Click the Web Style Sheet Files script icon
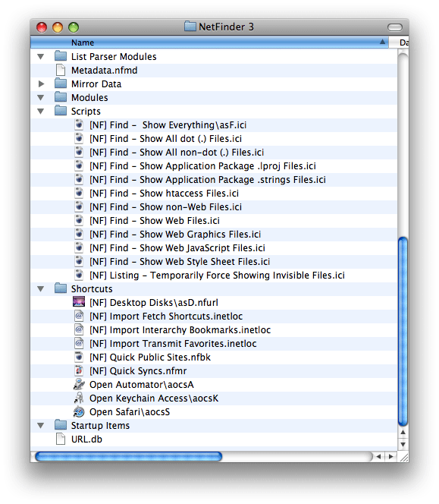 (x=79, y=261)
